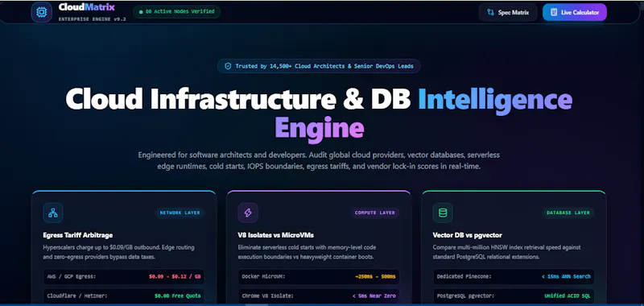Open the Egress Tariff Arbitrage card title
Viewport: 644px width, 306px height.
tap(78, 235)
